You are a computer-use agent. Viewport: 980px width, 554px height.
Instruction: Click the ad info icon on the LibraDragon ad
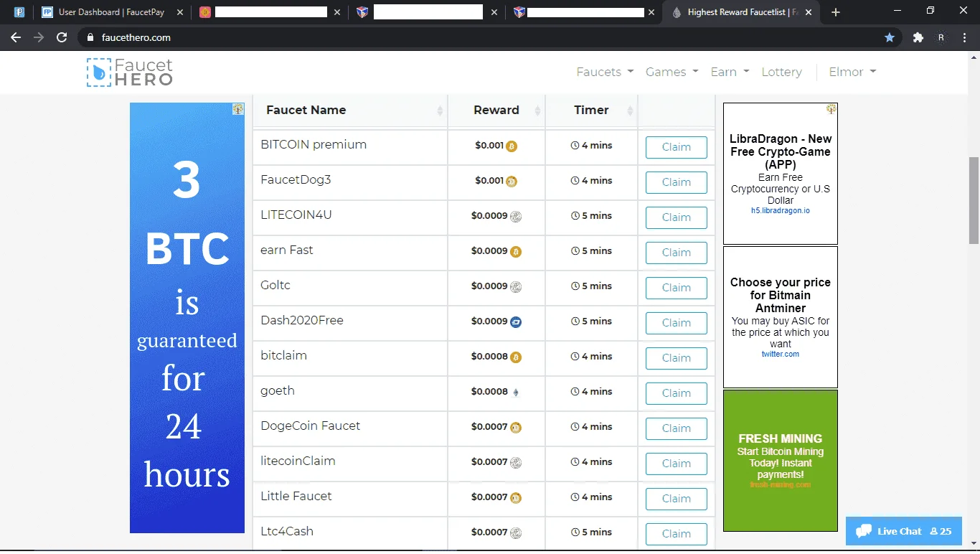pyautogui.click(x=831, y=109)
